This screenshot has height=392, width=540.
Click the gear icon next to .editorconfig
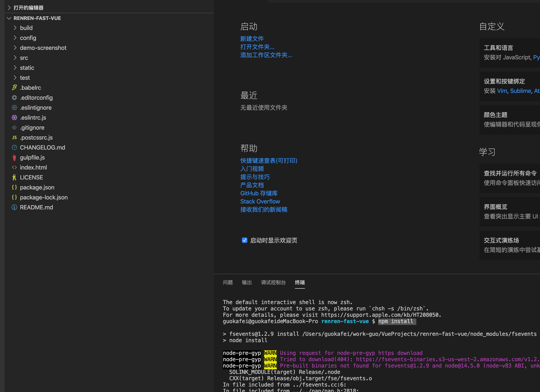coord(14,97)
